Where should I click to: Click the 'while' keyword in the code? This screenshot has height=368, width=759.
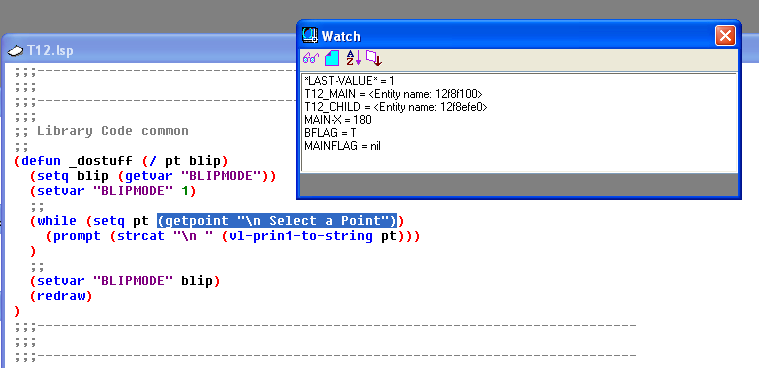(57, 221)
